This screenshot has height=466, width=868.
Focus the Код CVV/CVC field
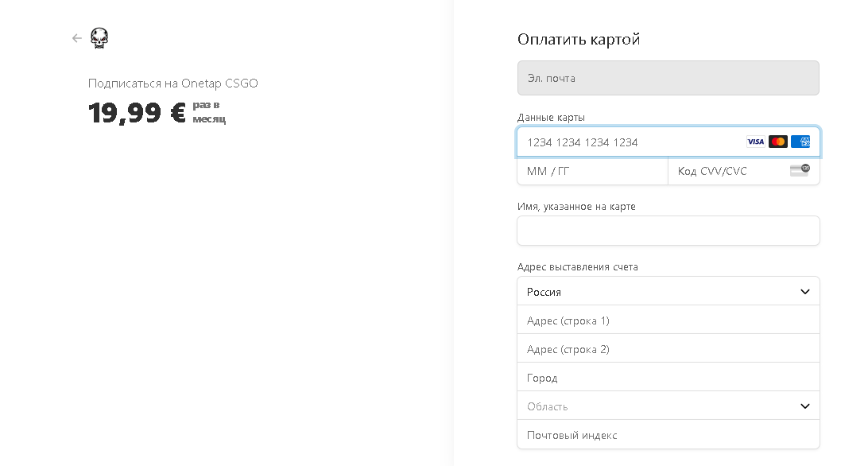coord(727,171)
